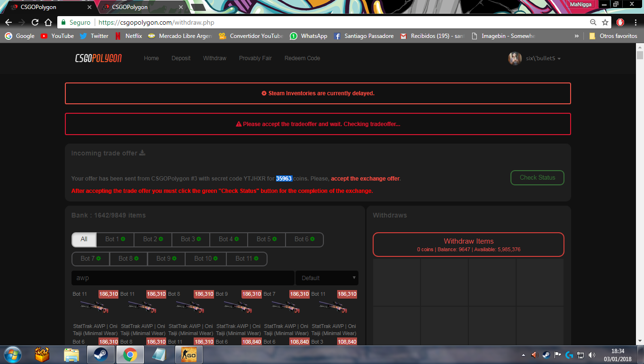Click the awp search field

pyautogui.click(x=183, y=278)
